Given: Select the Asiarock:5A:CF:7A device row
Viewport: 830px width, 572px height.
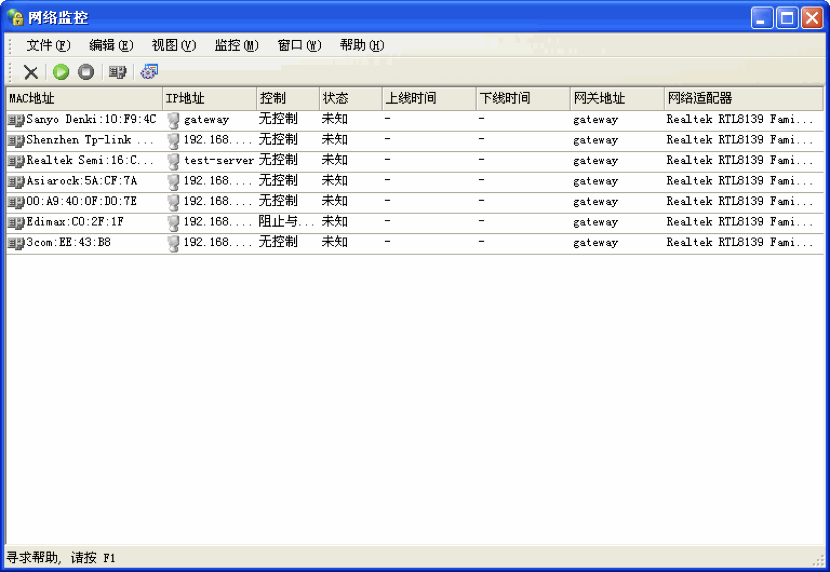Looking at the screenshot, I should click(81, 181).
